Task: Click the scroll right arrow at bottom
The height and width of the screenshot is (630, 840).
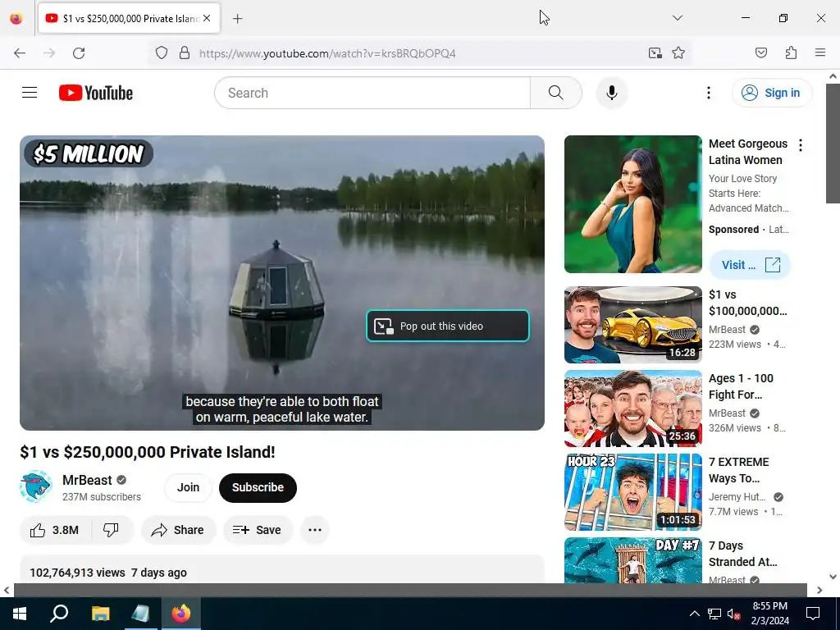Action: click(x=819, y=590)
